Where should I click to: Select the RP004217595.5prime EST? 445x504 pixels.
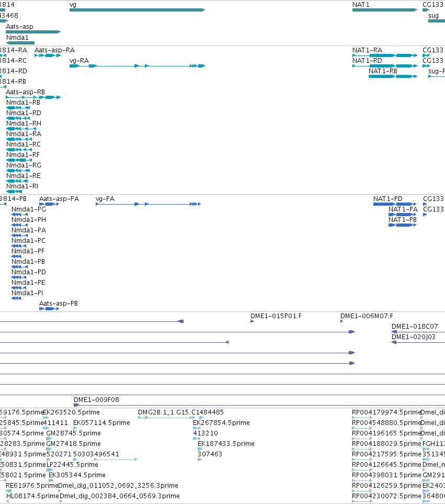click(x=362, y=460)
